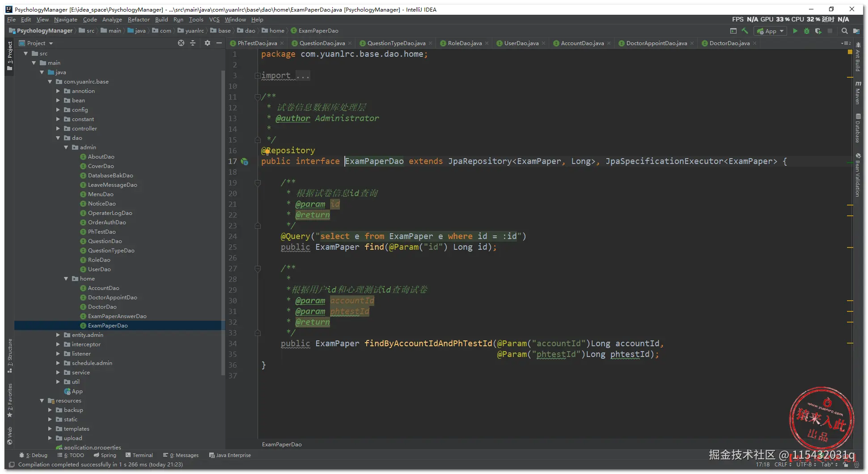868x474 pixels.
Task: Run the App configuration with the green play icon
Action: pos(795,31)
